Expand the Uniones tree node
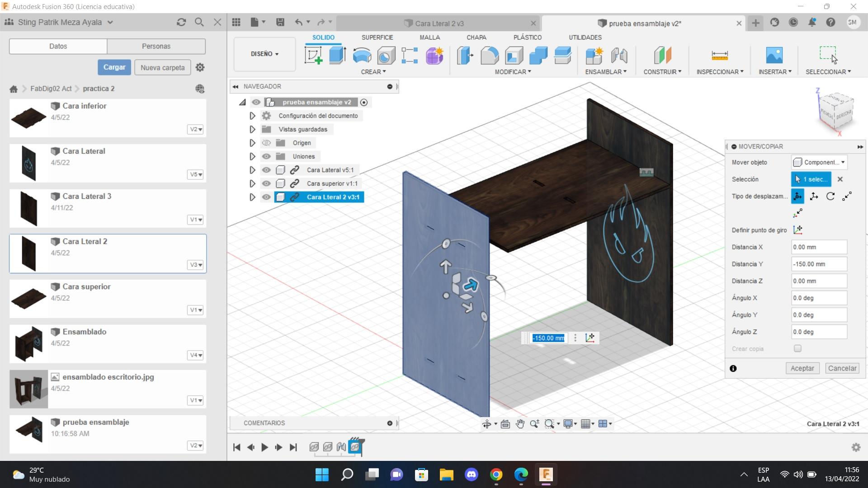Image resolution: width=868 pixels, height=488 pixels. pos(252,156)
